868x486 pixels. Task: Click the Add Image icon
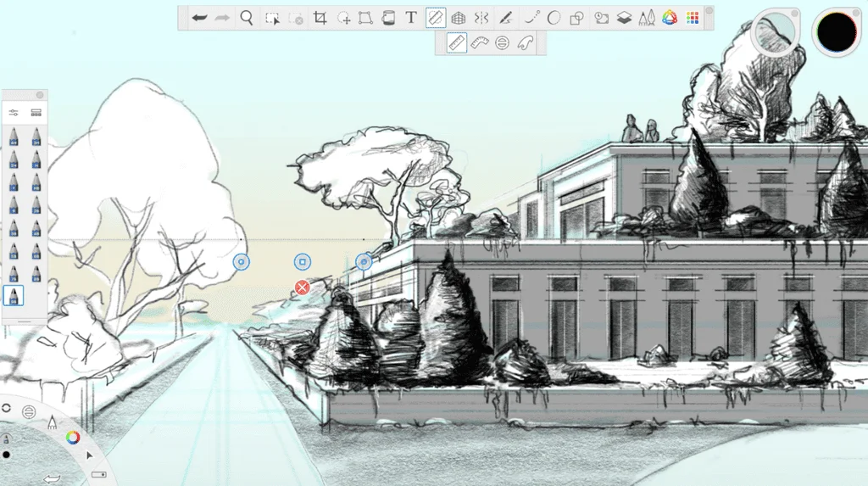click(x=601, y=19)
